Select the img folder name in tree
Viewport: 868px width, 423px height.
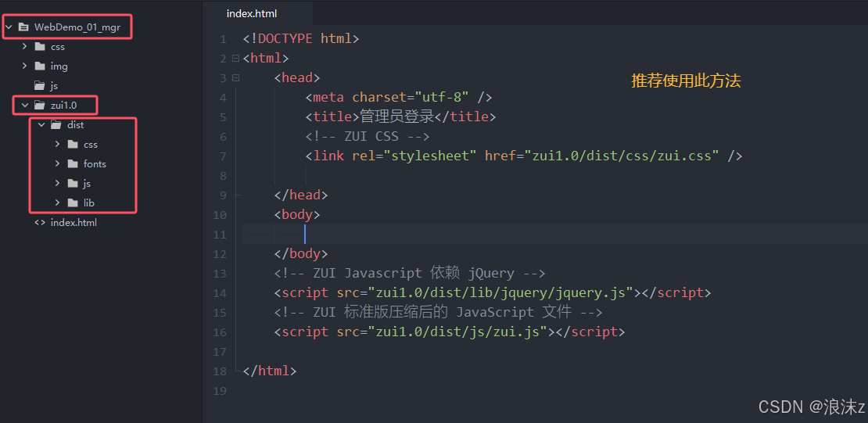[x=59, y=66]
